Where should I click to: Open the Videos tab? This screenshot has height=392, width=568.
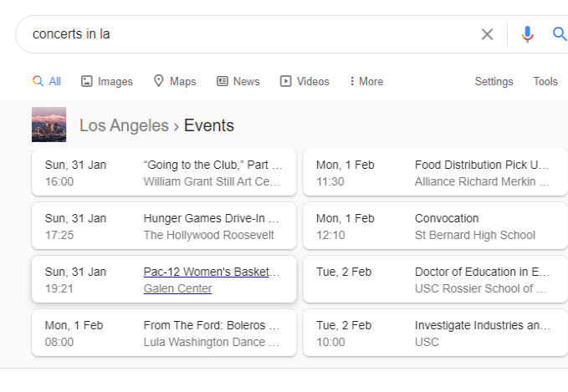coord(304,81)
